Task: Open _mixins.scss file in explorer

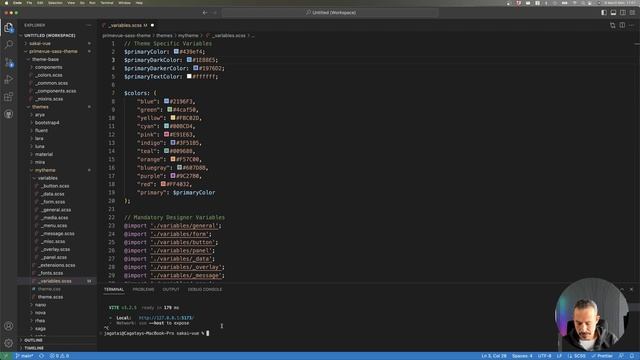Action: click(49, 99)
